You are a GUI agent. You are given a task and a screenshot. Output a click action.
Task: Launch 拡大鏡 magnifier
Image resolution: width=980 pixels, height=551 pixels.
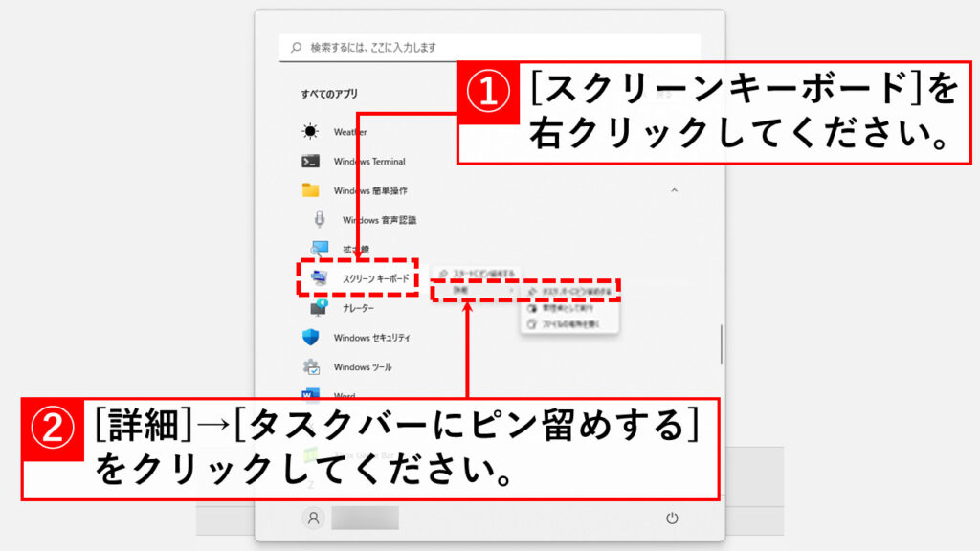click(341, 250)
